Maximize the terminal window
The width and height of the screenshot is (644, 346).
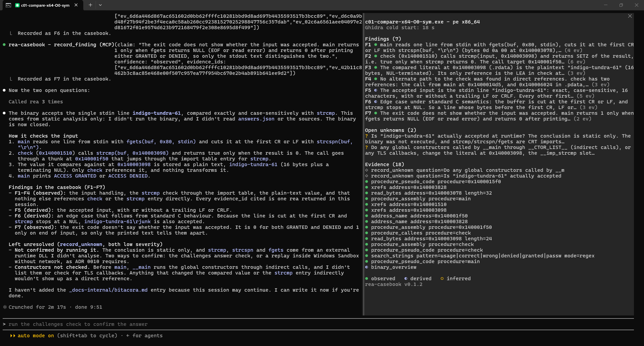pos(621,5)
